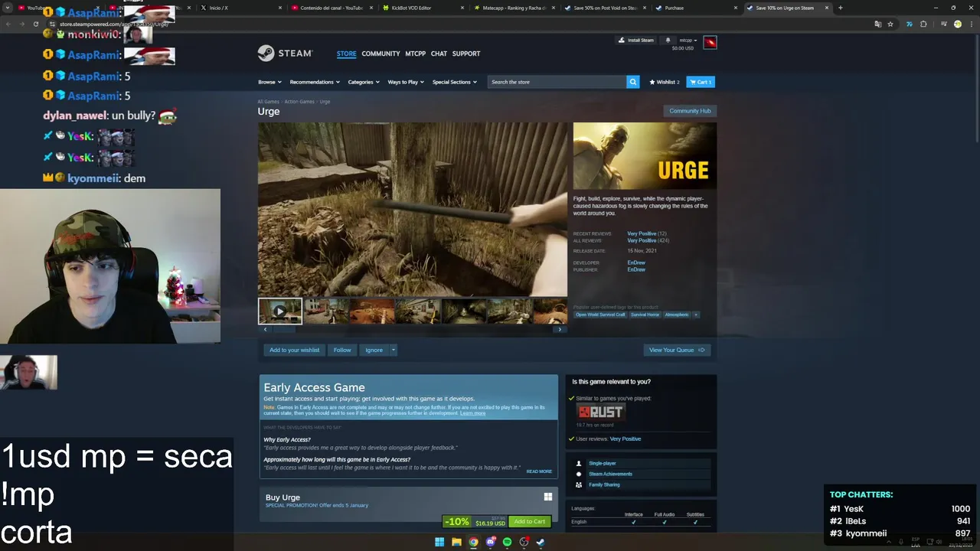This screenshot has width=980, height=551.
Task: Go to the COMMUNITY tab
Action: coord(381,54)
